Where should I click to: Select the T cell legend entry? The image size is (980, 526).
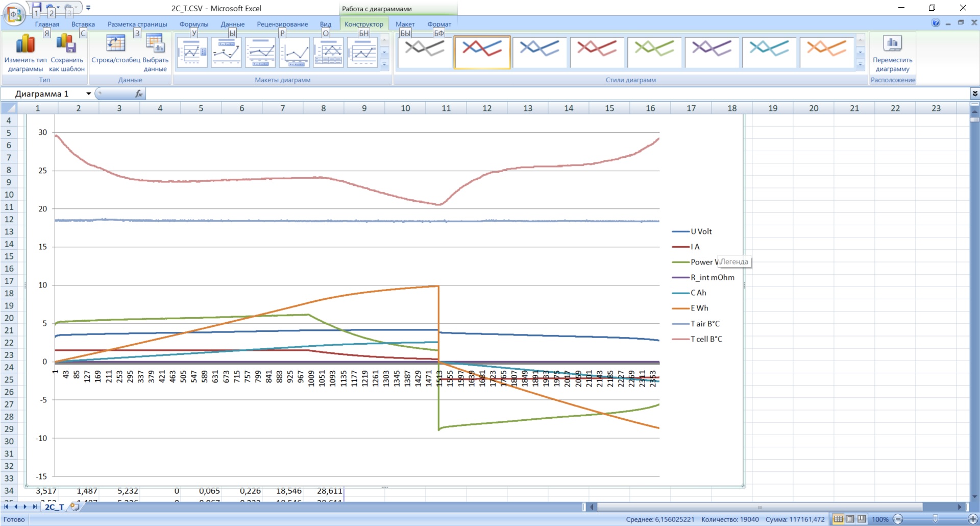[706, 339]
